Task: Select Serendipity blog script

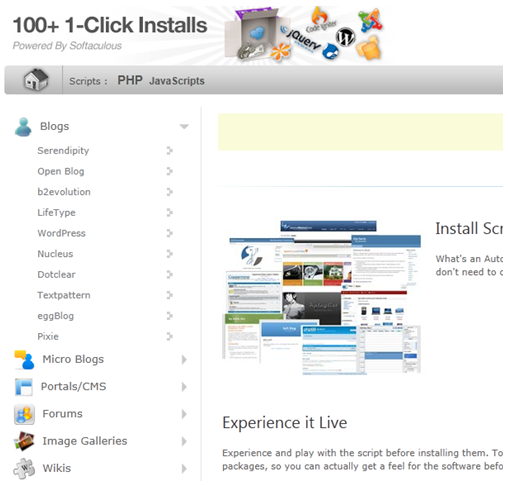Action: (63, 151)
